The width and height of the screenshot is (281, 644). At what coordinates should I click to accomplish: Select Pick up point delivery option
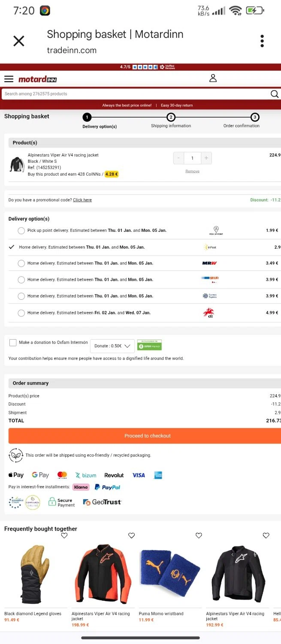tap(21, 231)
